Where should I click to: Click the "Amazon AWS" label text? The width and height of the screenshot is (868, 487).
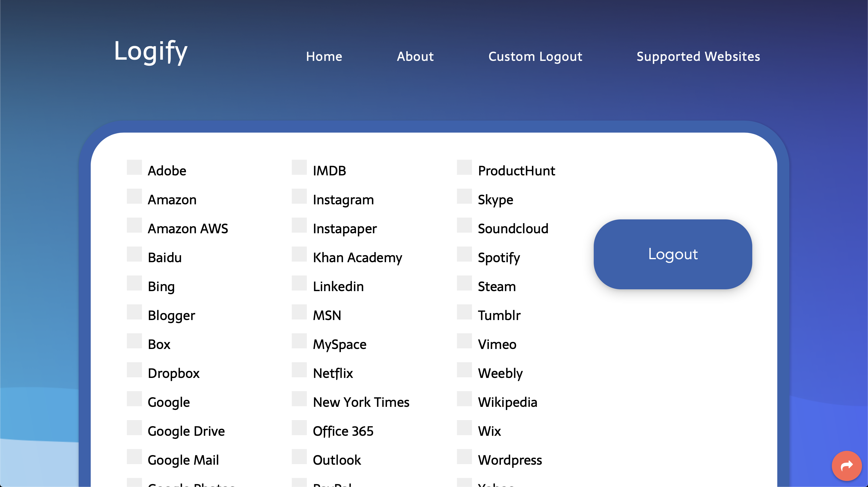pos(188,229)
